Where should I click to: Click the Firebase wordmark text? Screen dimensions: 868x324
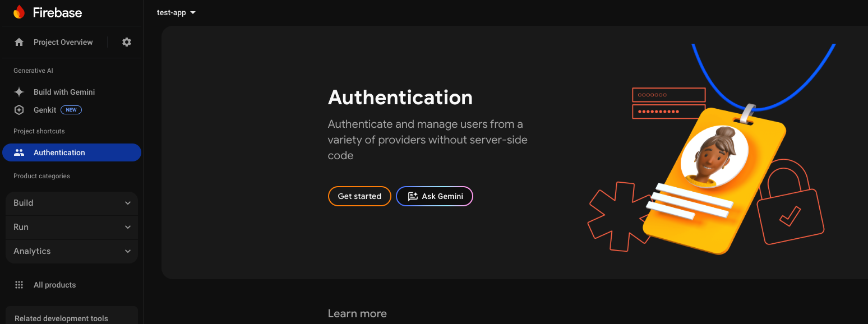tap(57, 12)
